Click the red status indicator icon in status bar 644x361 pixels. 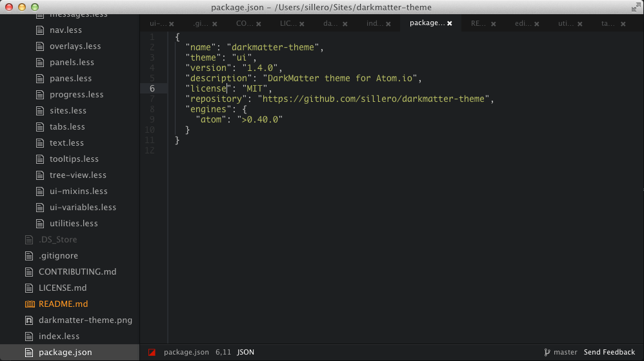point(152,353)
